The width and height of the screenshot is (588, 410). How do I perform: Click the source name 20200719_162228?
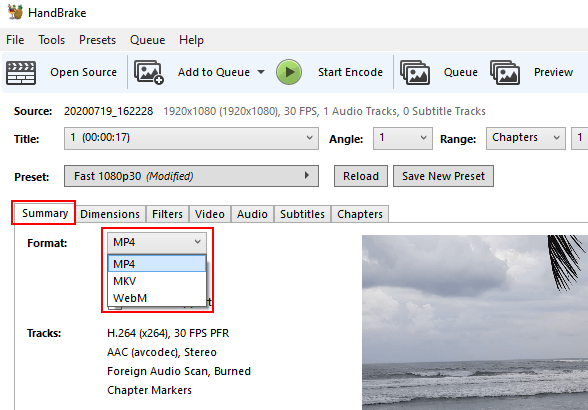pos(108,111)
